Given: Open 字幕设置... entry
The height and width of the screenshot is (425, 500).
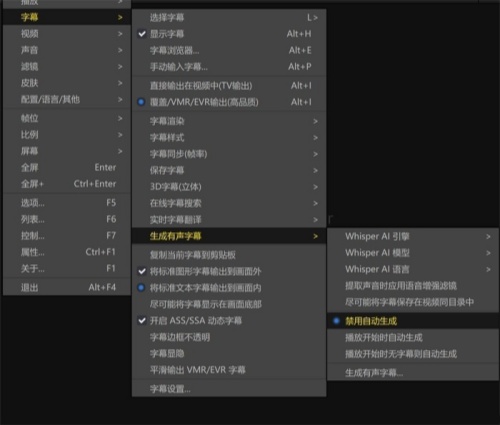Looking at the screenshot, I should [229, 389].
